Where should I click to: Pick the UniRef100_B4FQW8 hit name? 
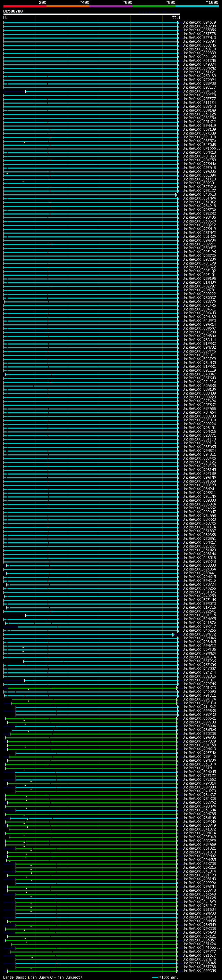click(x=199, y=145)
